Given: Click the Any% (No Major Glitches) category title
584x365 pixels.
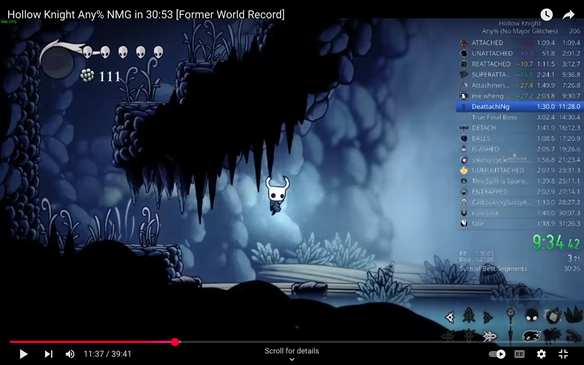Looking at the screenshot, I should tap(520, 31).
